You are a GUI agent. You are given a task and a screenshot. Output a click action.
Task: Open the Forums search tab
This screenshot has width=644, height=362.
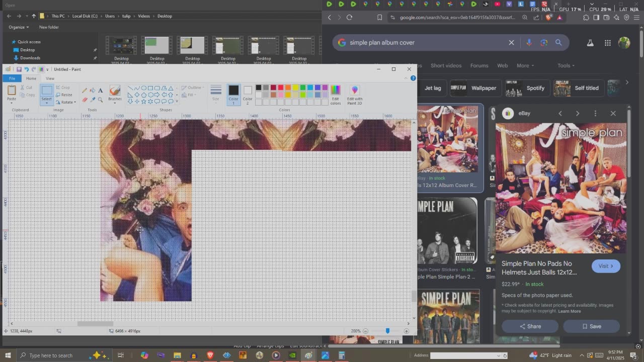(x=479, y=65)
